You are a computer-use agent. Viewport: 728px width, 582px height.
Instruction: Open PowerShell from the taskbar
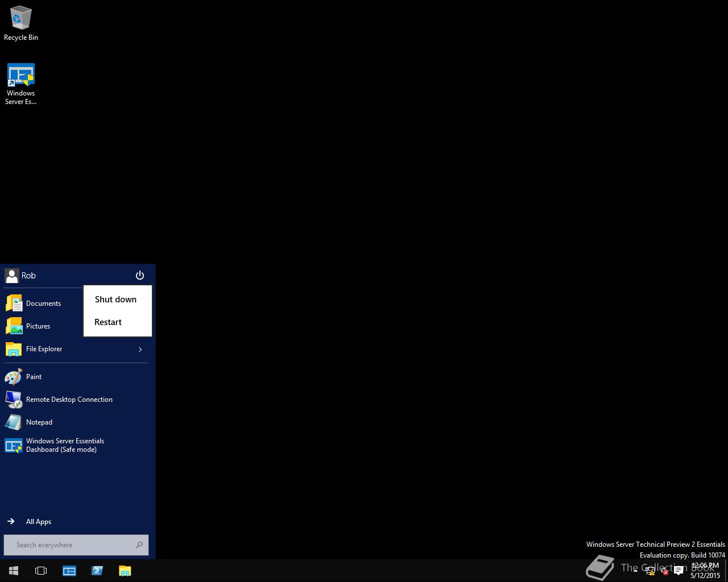(x=97, y=571)
